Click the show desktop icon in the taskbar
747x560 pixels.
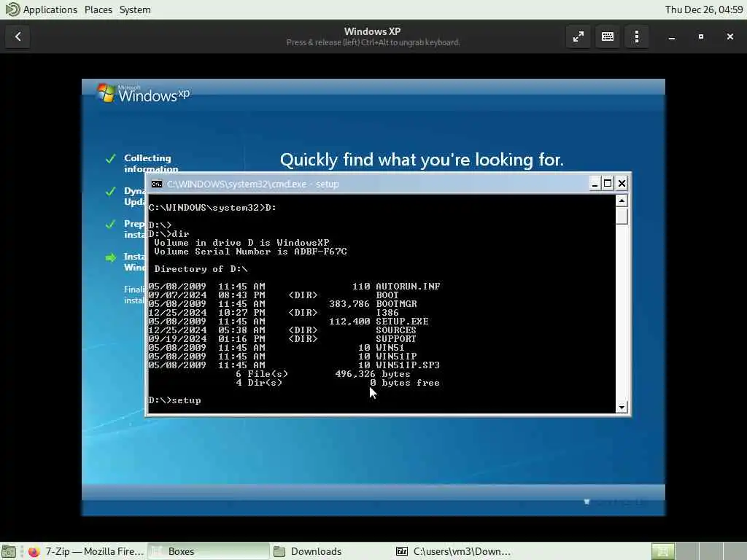pos(9,551)
